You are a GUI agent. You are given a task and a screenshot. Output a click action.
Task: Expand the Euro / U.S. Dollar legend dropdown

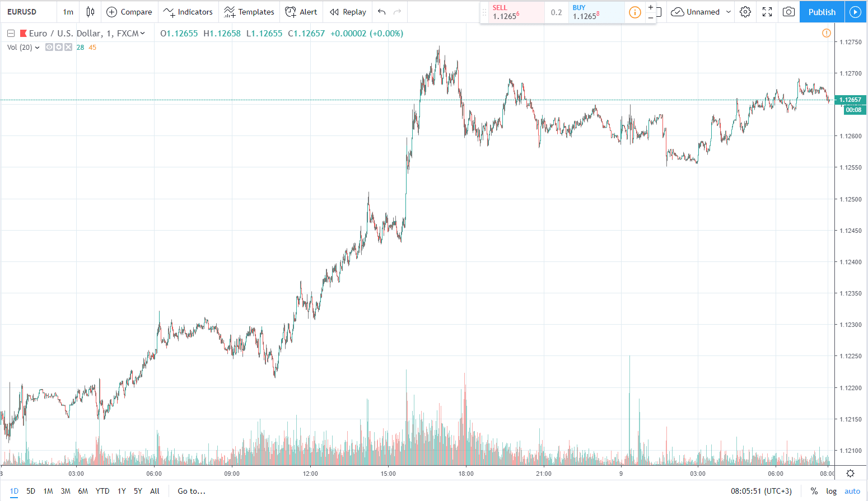click(x=143, y=34)
